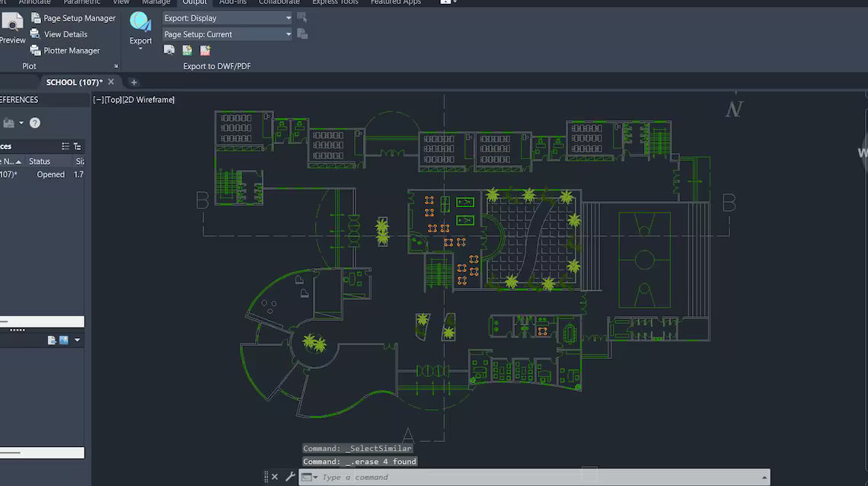
Task: Click the Export globe icon
Action: (140, 22)
